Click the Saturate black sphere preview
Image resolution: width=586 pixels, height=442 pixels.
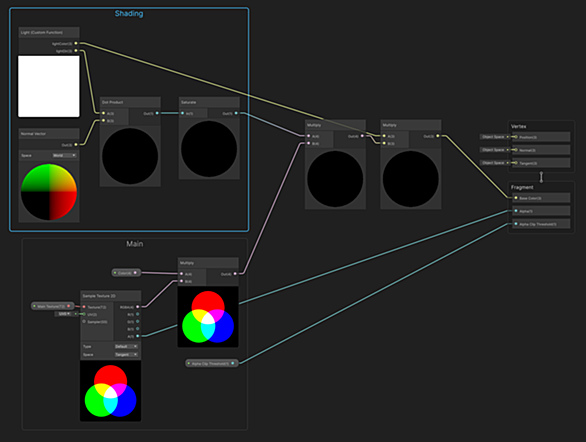tap(209, 149)
